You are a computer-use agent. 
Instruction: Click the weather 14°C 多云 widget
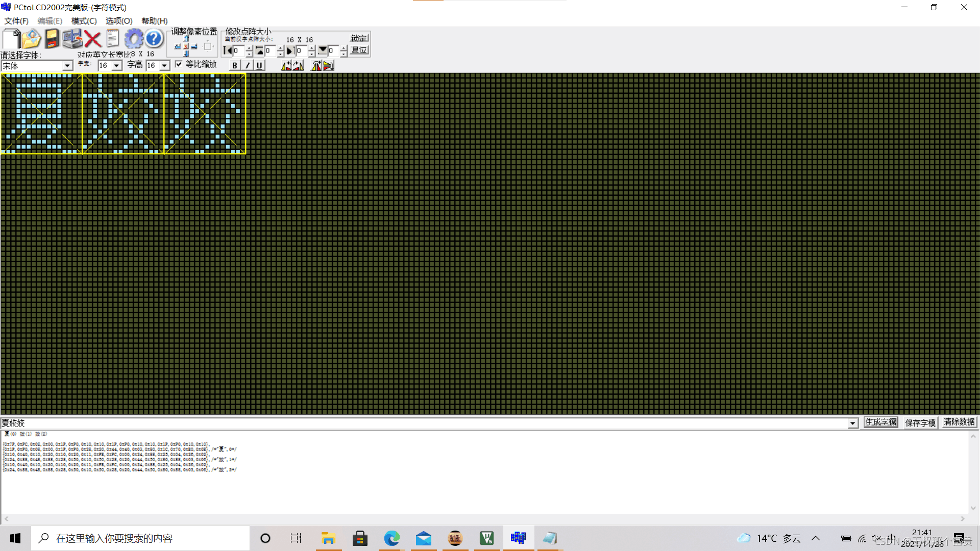[769, 538]
